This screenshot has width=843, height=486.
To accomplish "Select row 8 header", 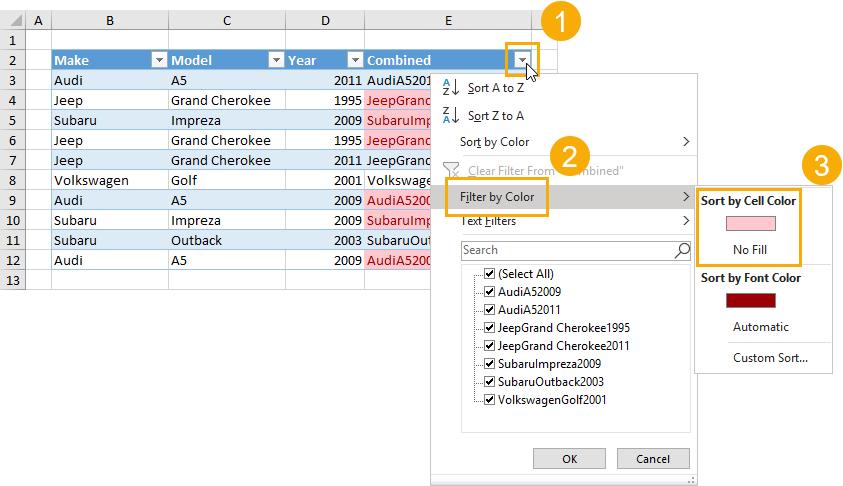I will [12, 180].
